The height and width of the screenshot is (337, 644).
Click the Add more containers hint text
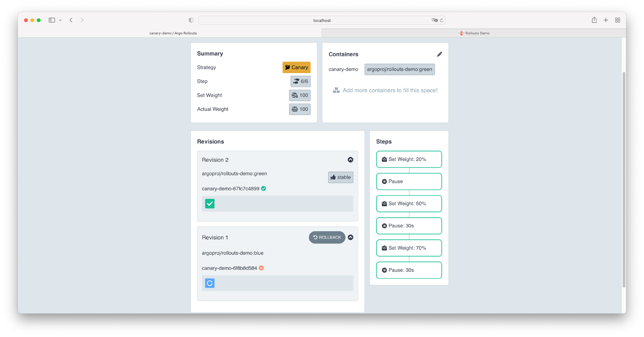click(x=390, y=90)
